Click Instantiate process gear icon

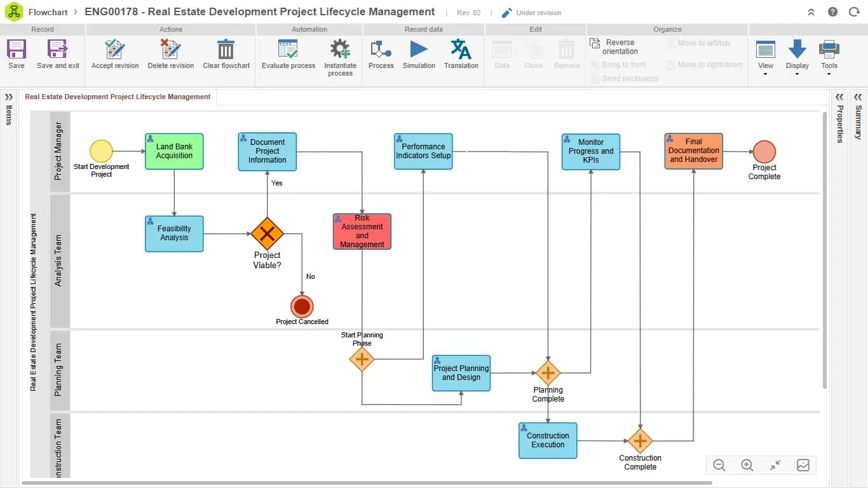340,50
